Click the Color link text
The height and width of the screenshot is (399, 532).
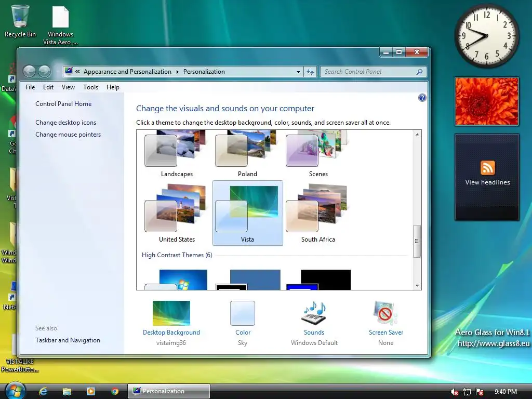click(x=243, y=332)
